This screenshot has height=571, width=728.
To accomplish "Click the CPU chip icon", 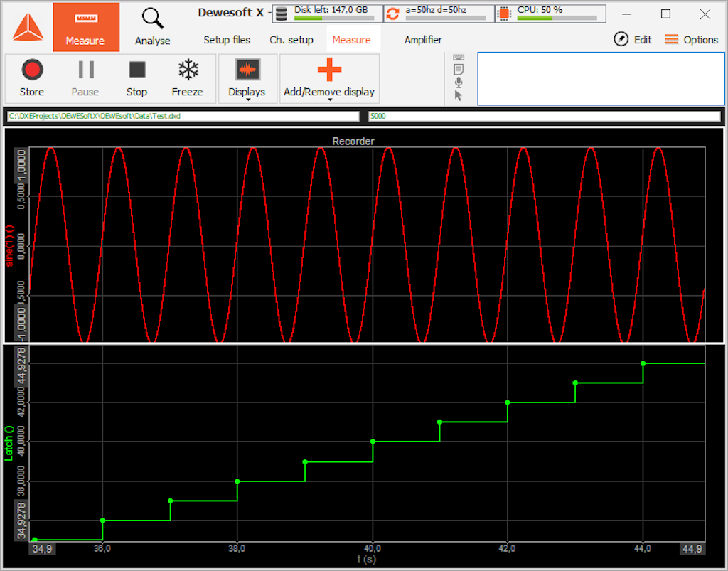I will (504, 14).
